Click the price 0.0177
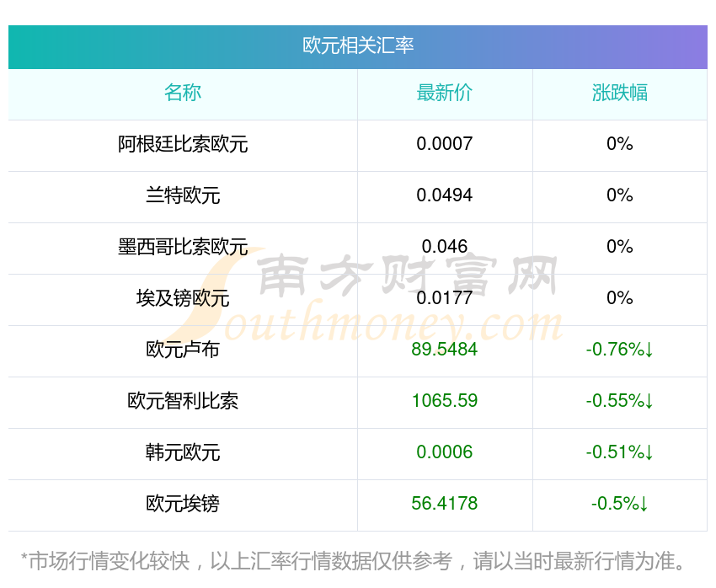The width and height of the screenshot is (716, 588). (444, 298)
